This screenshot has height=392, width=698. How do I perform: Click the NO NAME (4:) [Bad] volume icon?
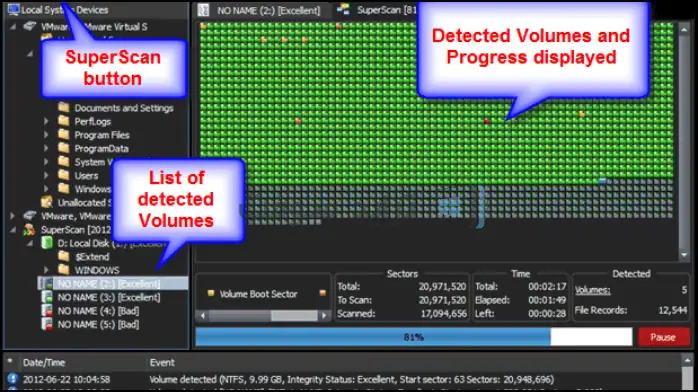[46, 311]
